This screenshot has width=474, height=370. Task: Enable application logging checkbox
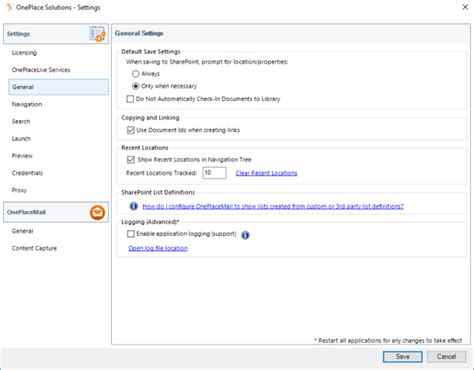[131, 234]
